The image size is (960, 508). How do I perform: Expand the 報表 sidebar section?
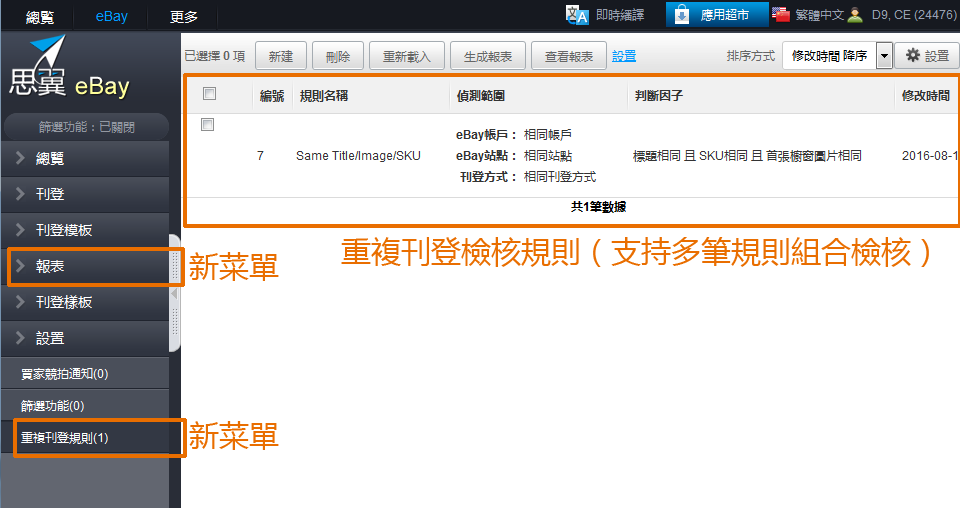(x=85, y=266)
